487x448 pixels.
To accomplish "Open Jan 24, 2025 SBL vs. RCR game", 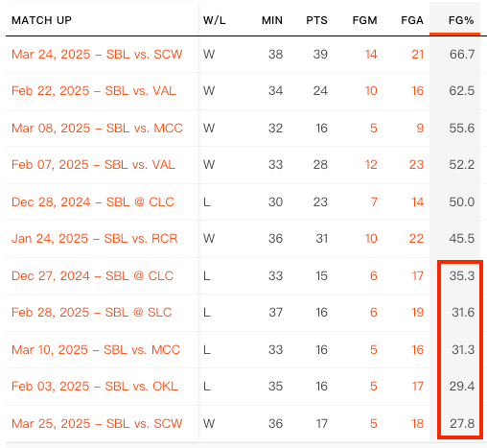I will (94, 239).
